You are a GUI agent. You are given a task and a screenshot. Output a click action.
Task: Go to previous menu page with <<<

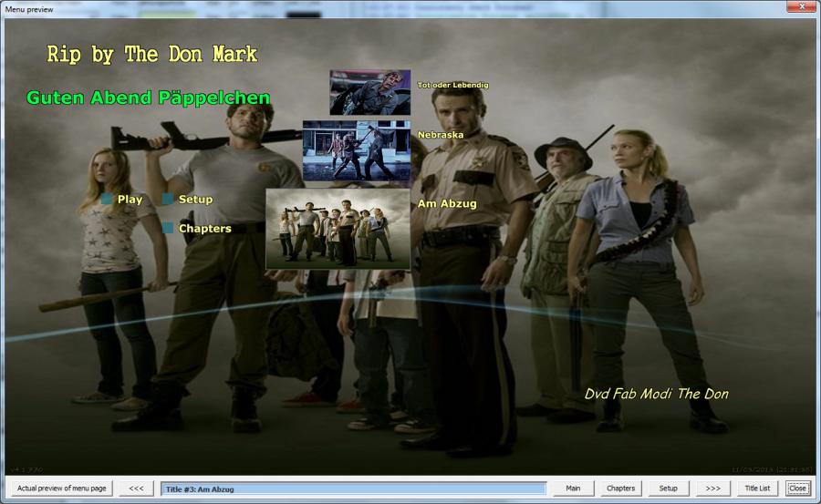point(136,489)
